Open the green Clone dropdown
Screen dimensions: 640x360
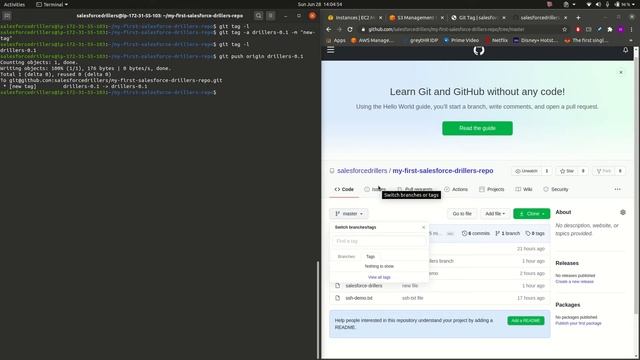point(531,213)
